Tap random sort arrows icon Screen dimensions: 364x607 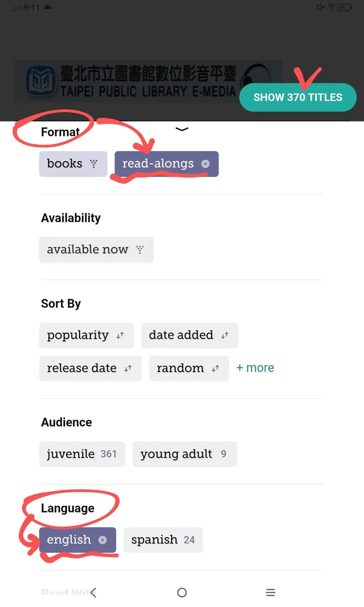215,368
